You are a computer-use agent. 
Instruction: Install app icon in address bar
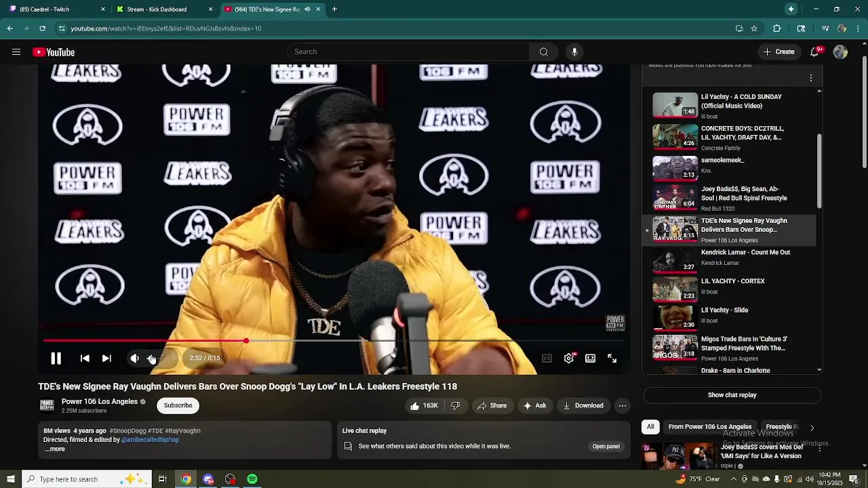pyautogui.click(x=739, y=28)
